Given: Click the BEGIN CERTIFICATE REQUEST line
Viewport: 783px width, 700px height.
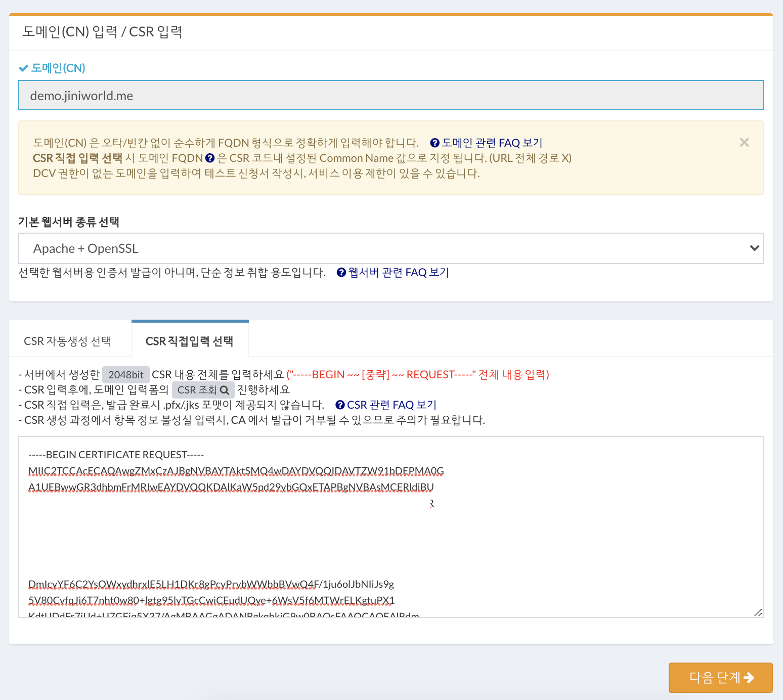Looking at the screenshot, I should pyautogui.click(x=116, y=455).
